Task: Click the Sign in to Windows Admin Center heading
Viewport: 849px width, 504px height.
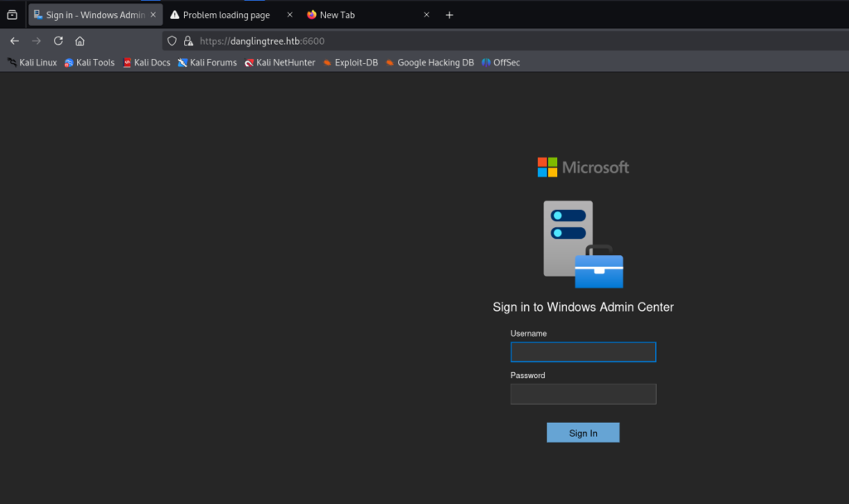Action: click(x=583, y=307)
